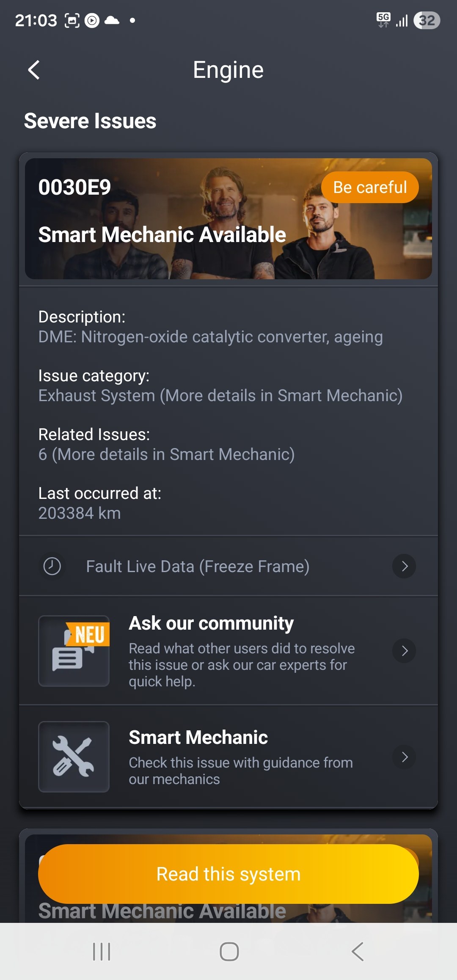This screenshot has width=457, height=980.
Task: Click the clock icon beside Fault Live Data
Action: point(52,566)
